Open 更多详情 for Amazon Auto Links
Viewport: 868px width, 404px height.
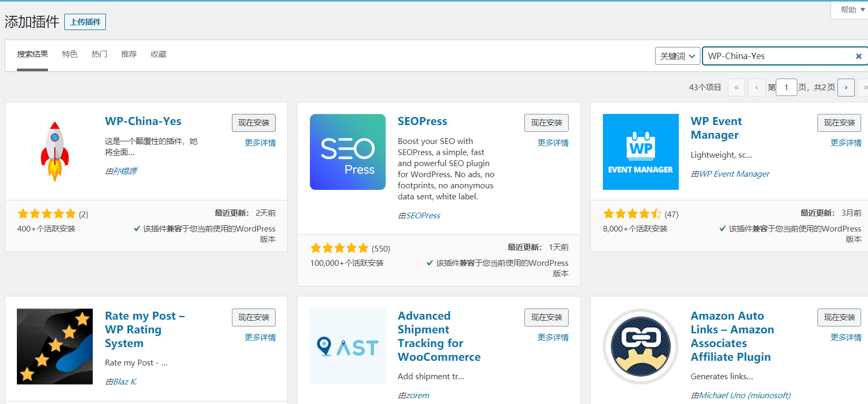(x=846, y=338)
